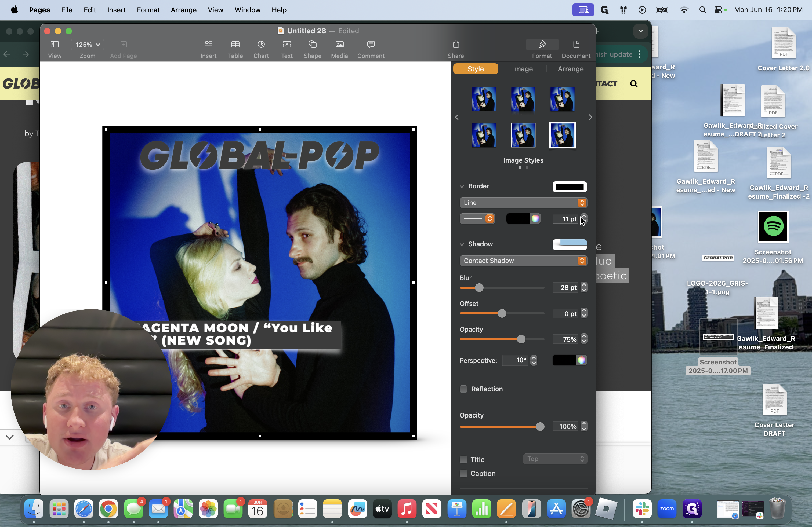Open the Cover Letter 2.0 desktop PDF
This screenshot has height=527, width=812.
click(x=783, y=43)
